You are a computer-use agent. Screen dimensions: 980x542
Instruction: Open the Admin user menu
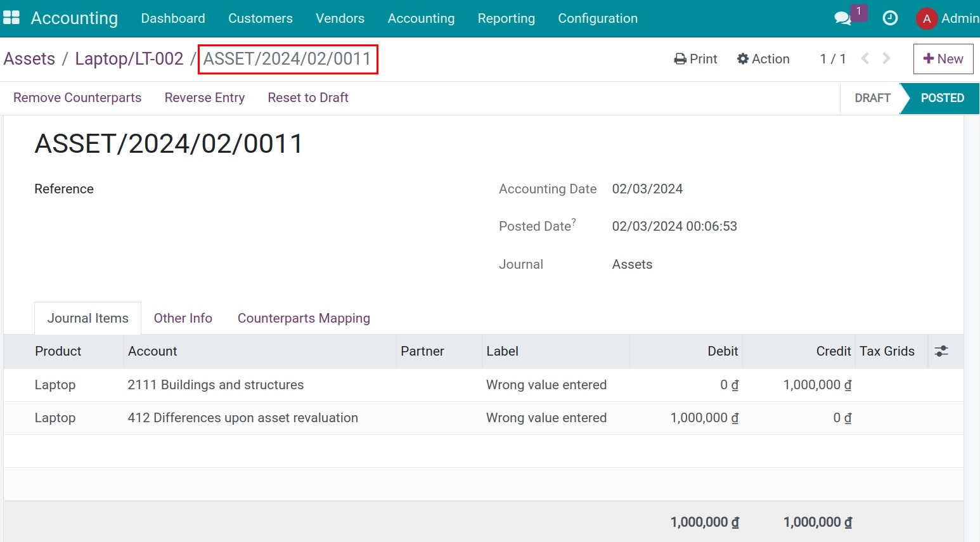[948, 18]
